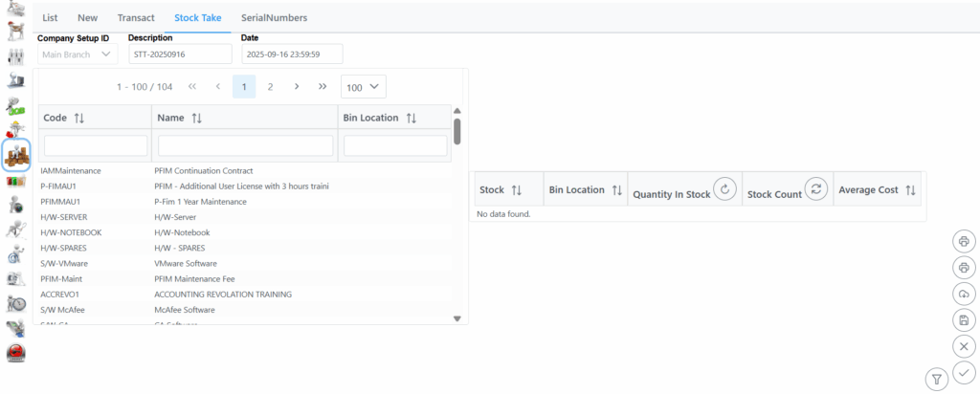Open rows-per-page dropdown showing 100

tap(364, 87)
